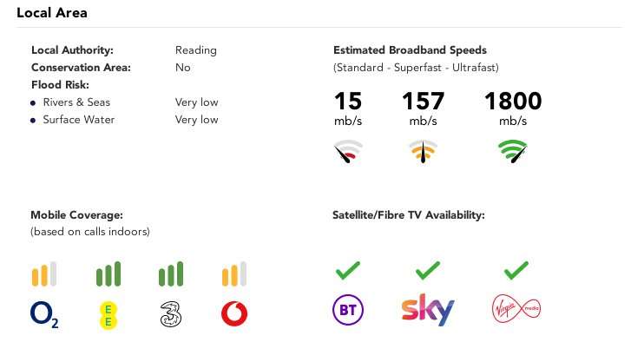
Task: Click the Virgin Media logo
Action: [x=516, y=308]
